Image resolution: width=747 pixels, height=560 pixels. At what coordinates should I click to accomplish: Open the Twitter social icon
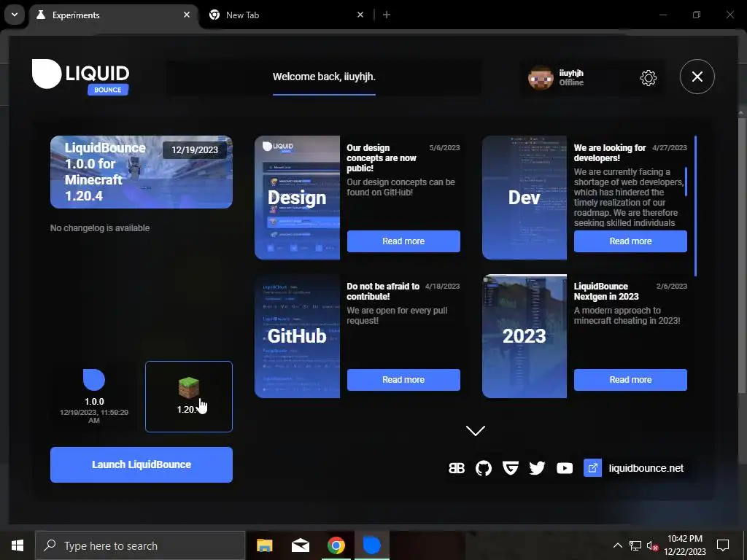[537, 468]
